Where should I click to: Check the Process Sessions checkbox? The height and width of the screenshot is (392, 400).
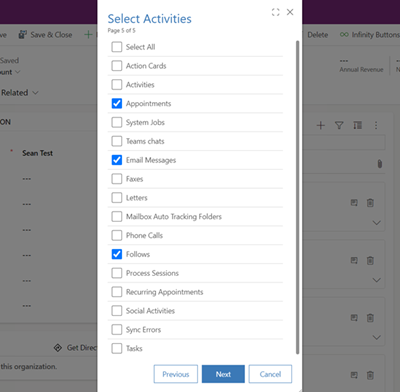click(x=117, y=273)
